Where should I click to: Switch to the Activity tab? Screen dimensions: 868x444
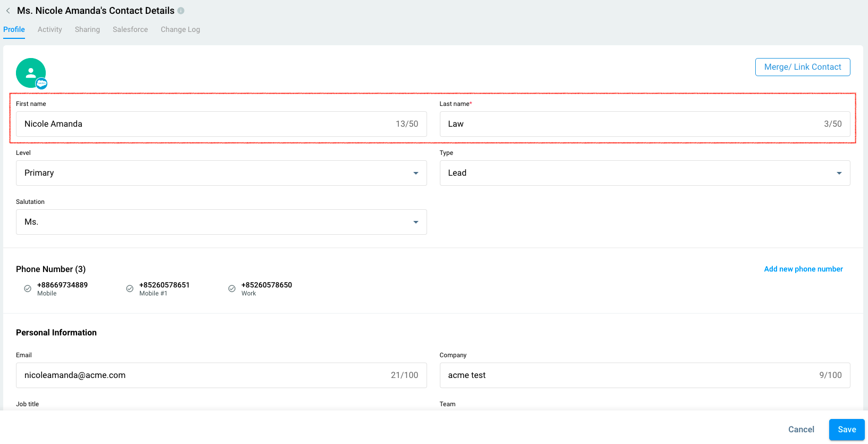50,30
